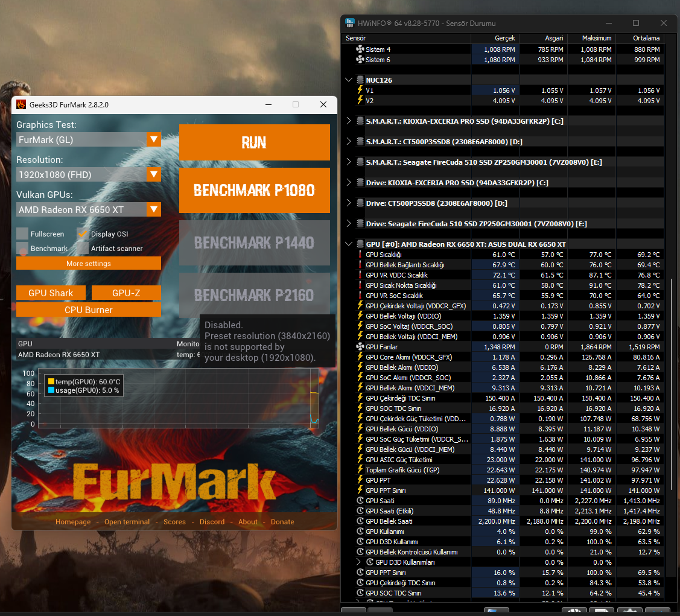Viewport: 680px width, 616px height.
Task: Click the thermometer icon beside GPU VR VDDC Sıcaklık
Action: tap(360, 275)
